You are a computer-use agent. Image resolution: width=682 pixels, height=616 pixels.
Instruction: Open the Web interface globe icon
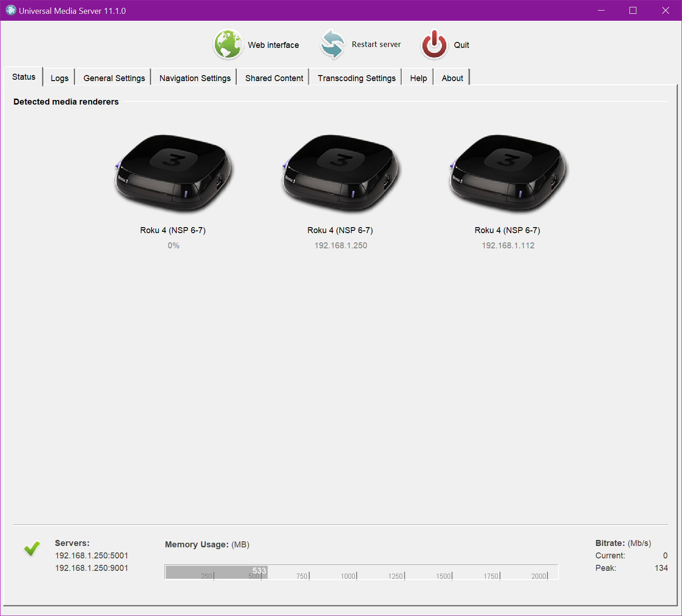pyautogui.click(x=228, y=45)
